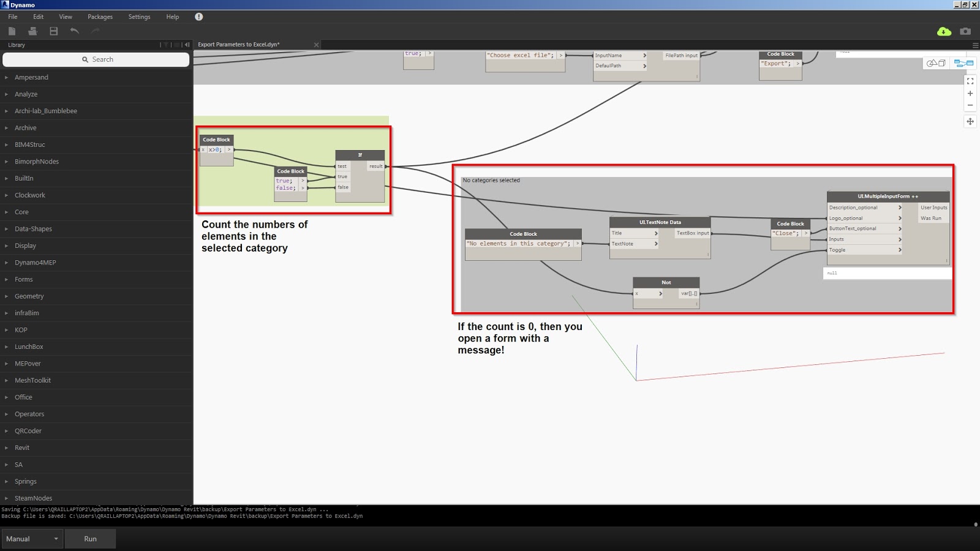Click the Undo icon
Screen dimensions: 980x551
click(x=74, y=31)
